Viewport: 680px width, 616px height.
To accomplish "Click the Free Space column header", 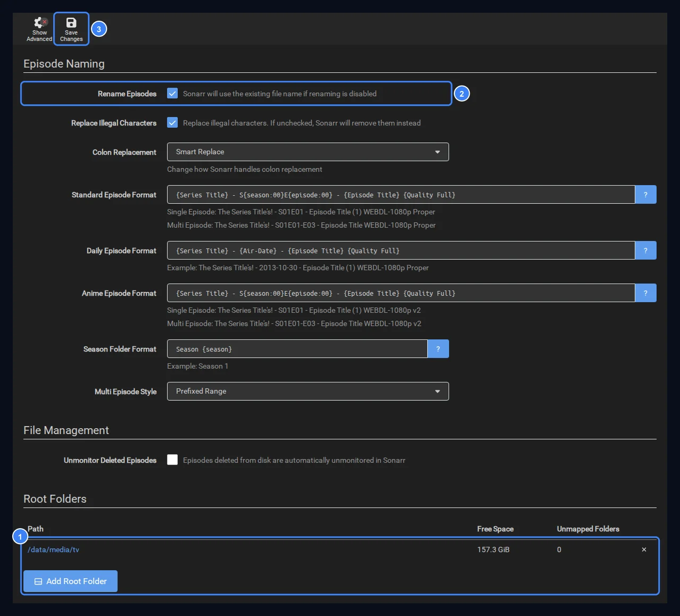I will click(x=495, y=529).
